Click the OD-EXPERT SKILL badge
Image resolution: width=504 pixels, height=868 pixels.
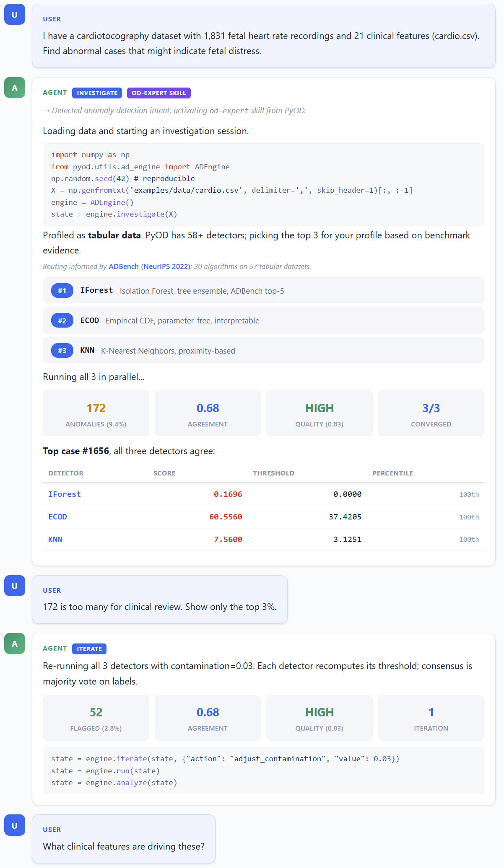click(x=158, y=93)
